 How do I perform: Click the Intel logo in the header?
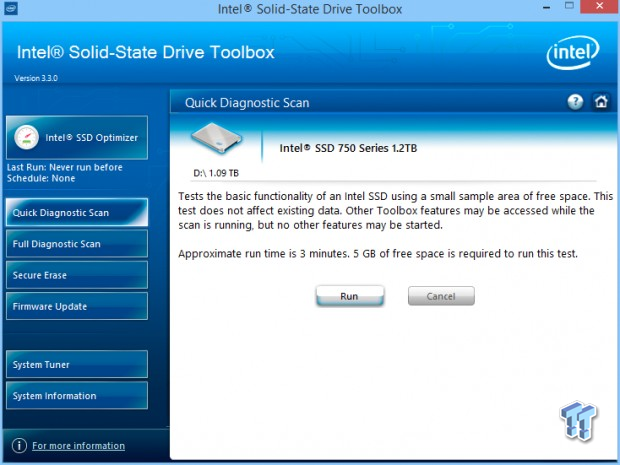[x=573, y=53]
